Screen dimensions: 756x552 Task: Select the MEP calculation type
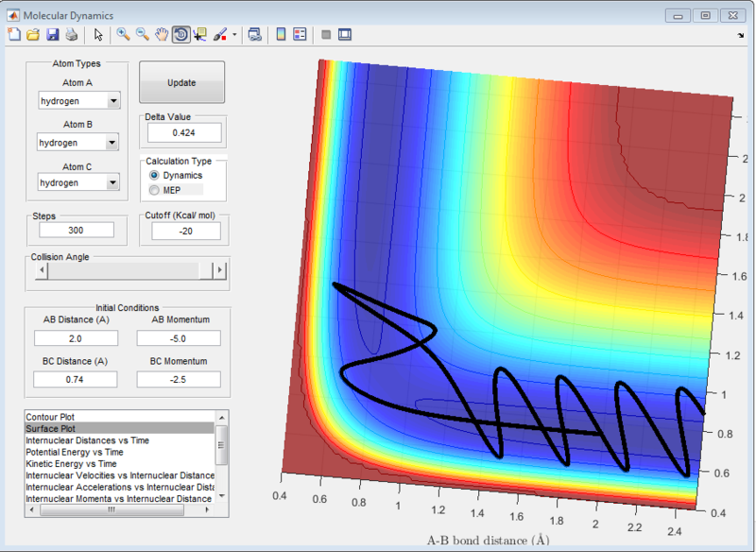coord(156,190)
